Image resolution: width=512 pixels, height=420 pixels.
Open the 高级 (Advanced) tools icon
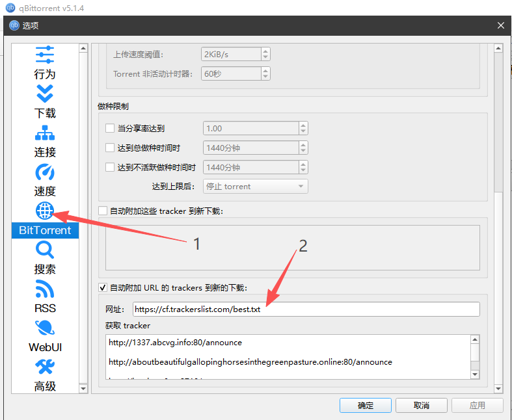[45, 367]
